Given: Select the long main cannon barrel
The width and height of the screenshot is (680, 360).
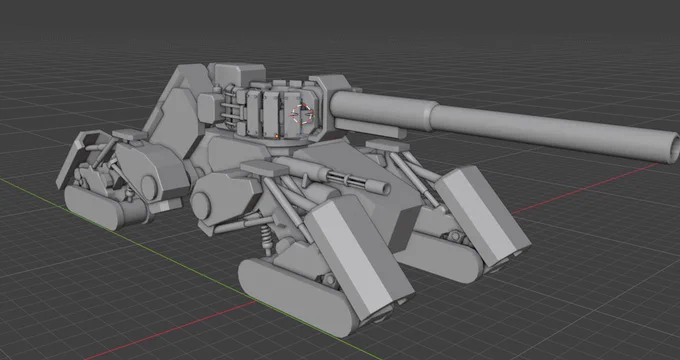Looking at the screenshot, I should 505,126.
